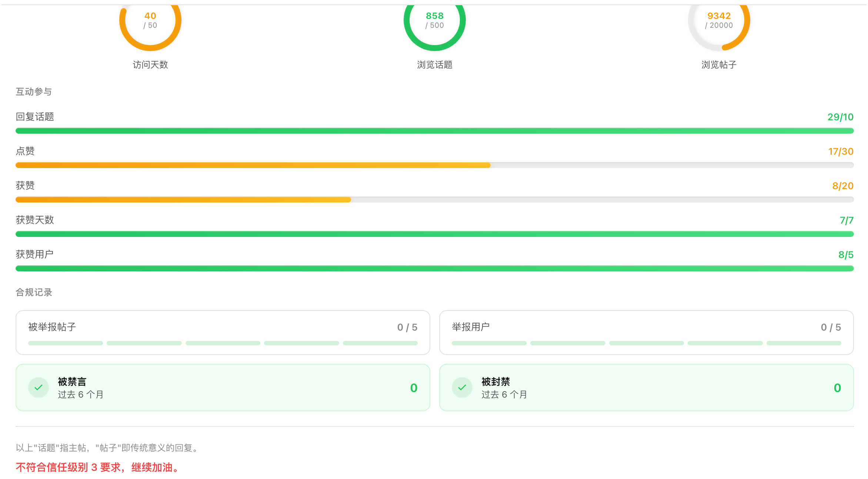Click the 举报用户 label
Screen dimensions: 868x479
click(x=471, y=327)
